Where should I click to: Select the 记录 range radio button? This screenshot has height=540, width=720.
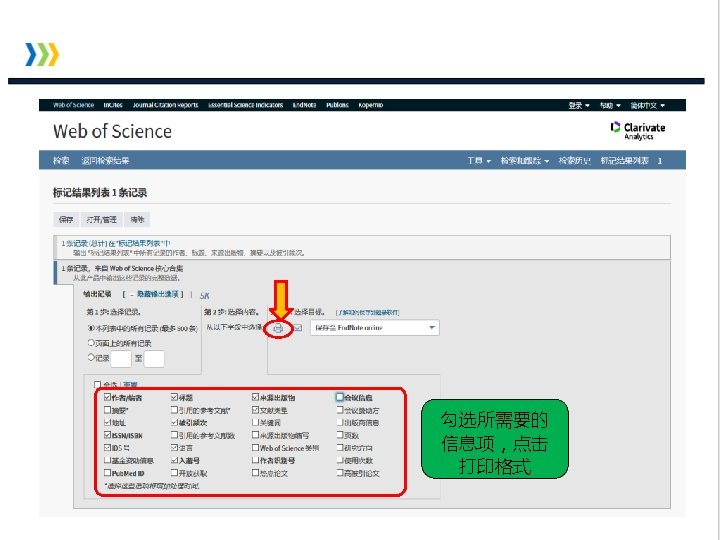(90, 357)
